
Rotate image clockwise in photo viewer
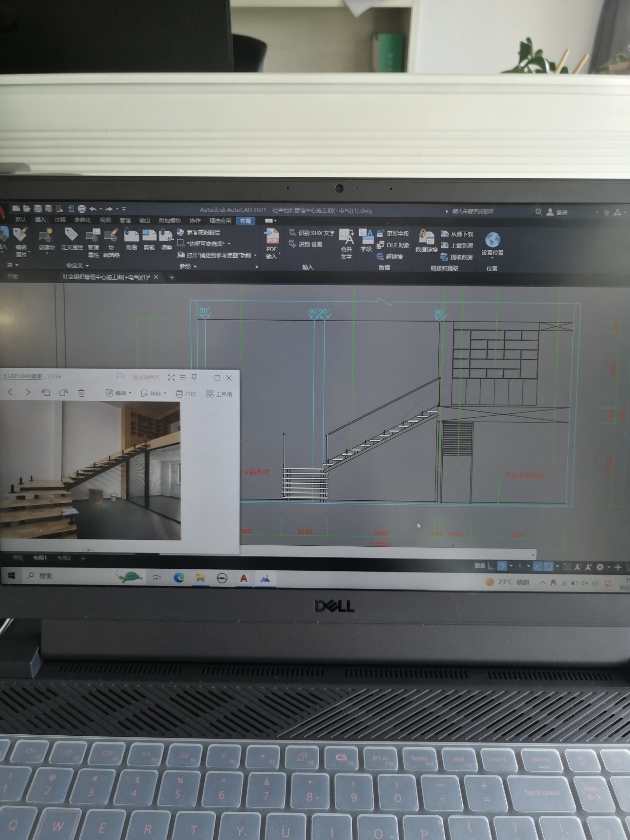(x=63, y=393)
